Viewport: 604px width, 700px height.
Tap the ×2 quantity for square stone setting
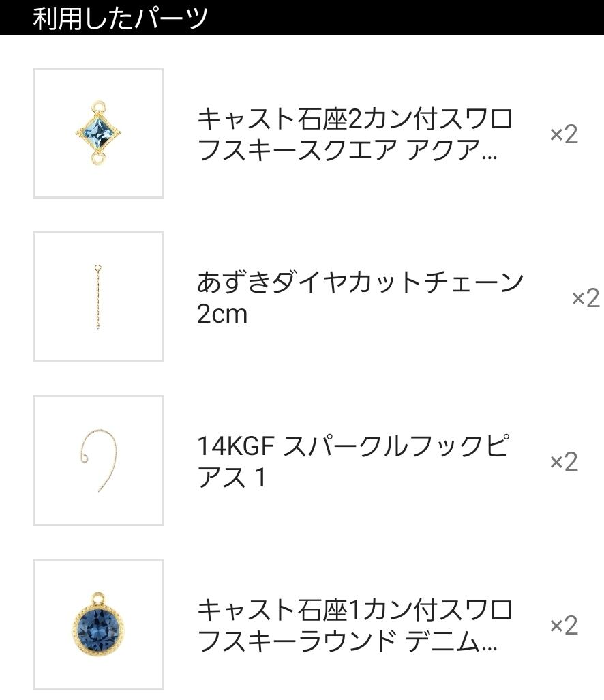pyautogui.click(x=564, y=134)
